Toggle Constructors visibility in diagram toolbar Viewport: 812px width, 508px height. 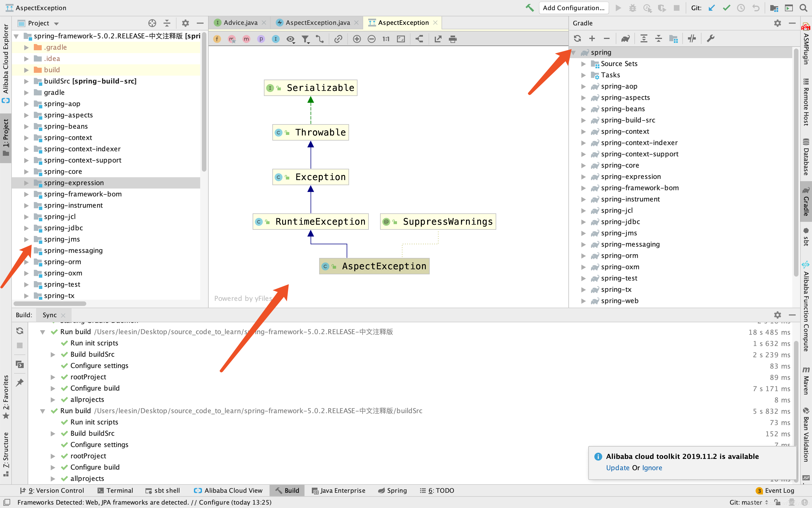232,39
